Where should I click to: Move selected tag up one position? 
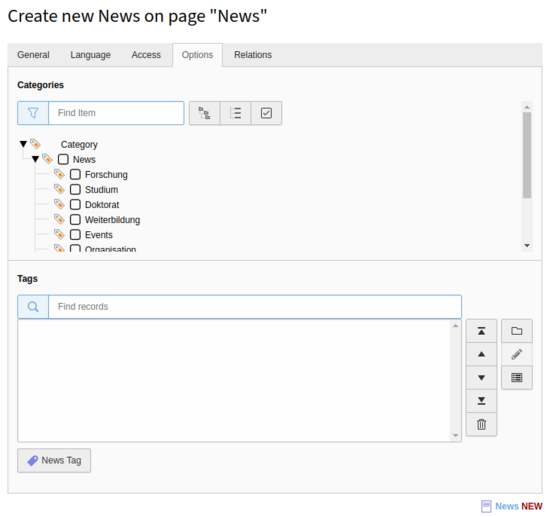(482, 354)
